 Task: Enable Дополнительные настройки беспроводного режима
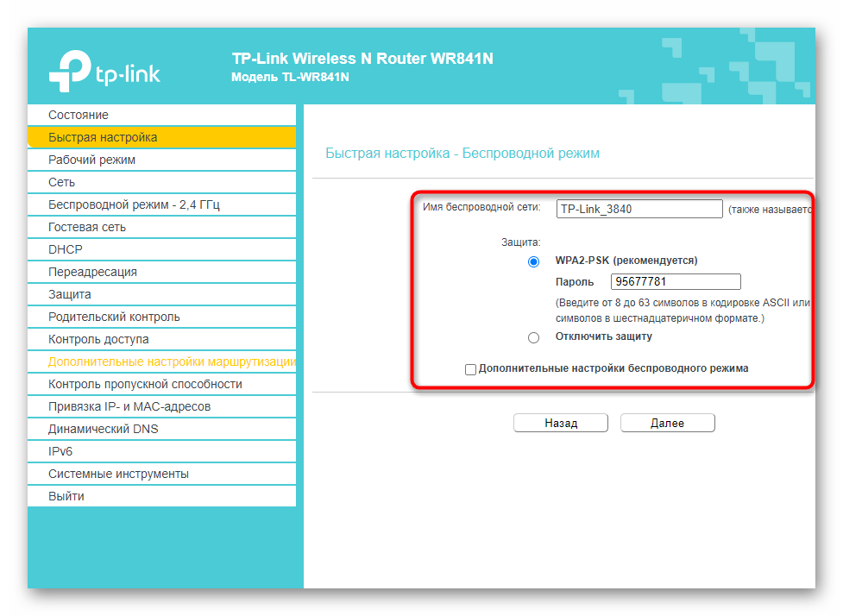pos(470,369)
